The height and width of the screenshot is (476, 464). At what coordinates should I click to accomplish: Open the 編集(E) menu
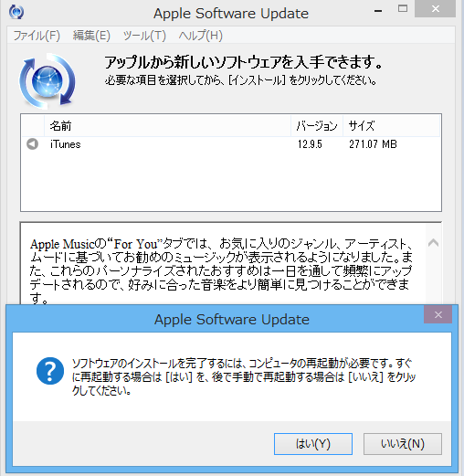click(x=91, y=36)
